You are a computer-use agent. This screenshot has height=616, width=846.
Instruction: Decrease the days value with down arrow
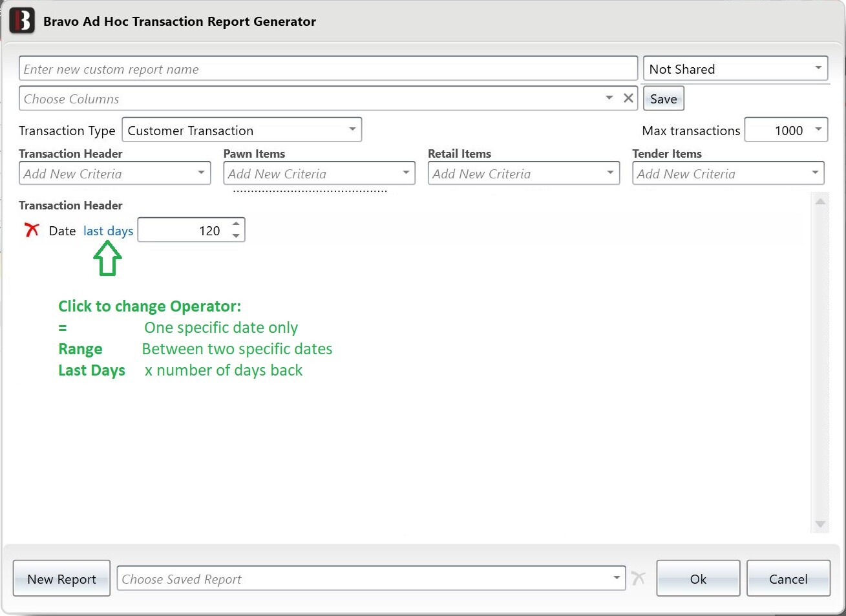click(x=237, y=236)
